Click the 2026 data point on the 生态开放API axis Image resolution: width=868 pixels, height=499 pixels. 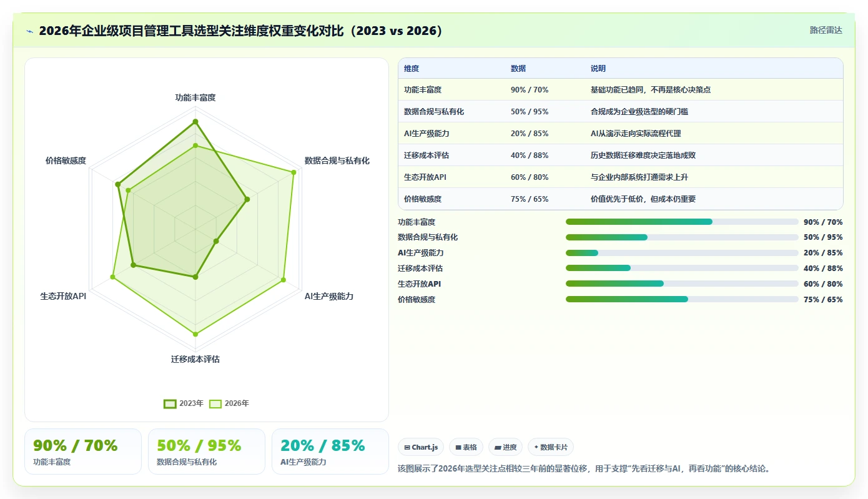(x=113, y=276)
